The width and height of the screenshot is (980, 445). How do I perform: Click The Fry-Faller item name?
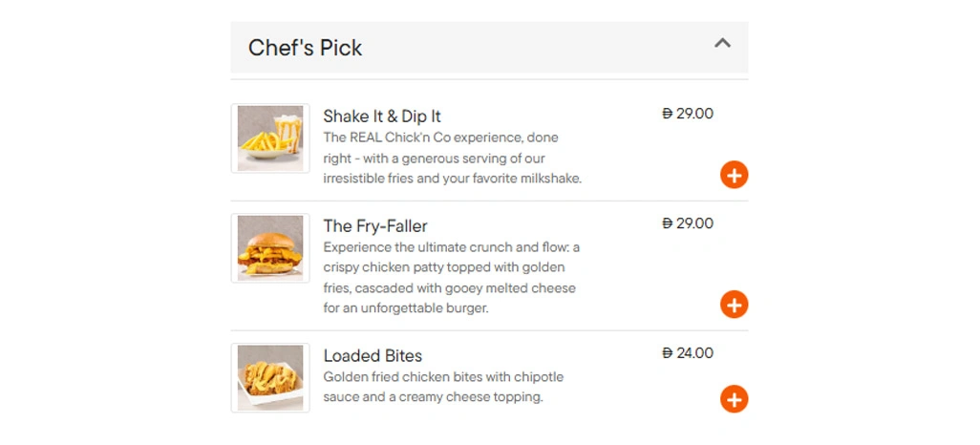[x=375, y=226]
